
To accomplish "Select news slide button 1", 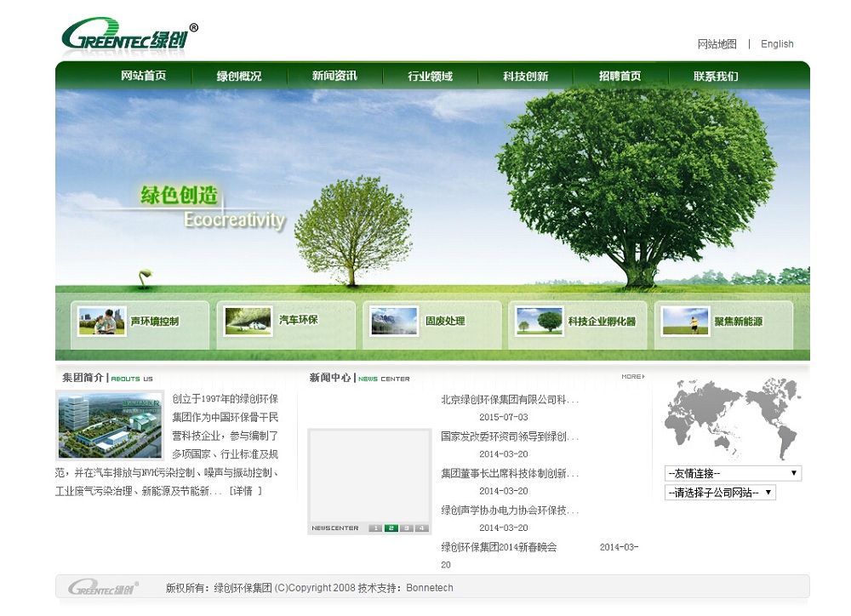I will 375,528.
